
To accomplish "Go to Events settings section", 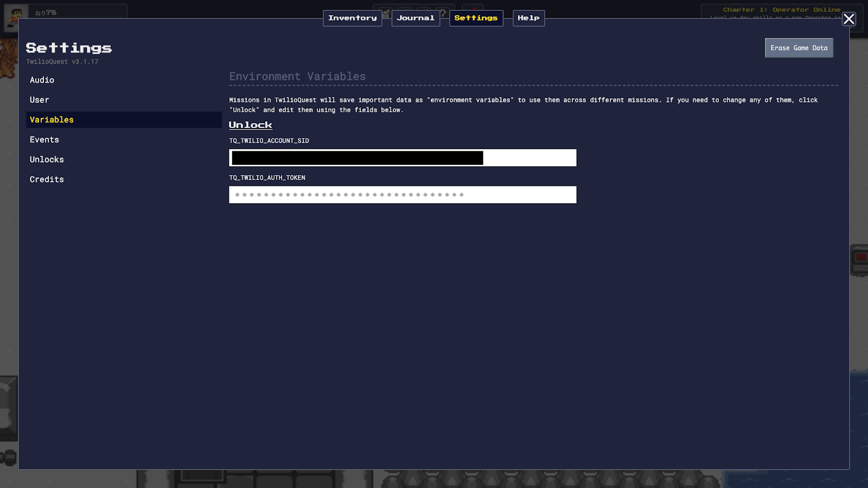I will pos(124,140).
